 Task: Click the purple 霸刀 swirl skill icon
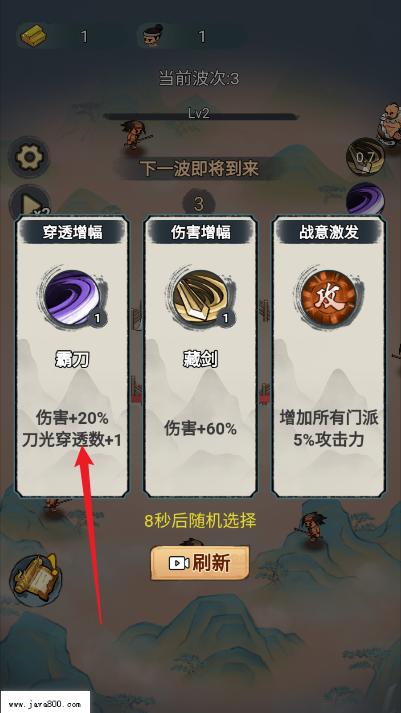[x=72, y=298]
